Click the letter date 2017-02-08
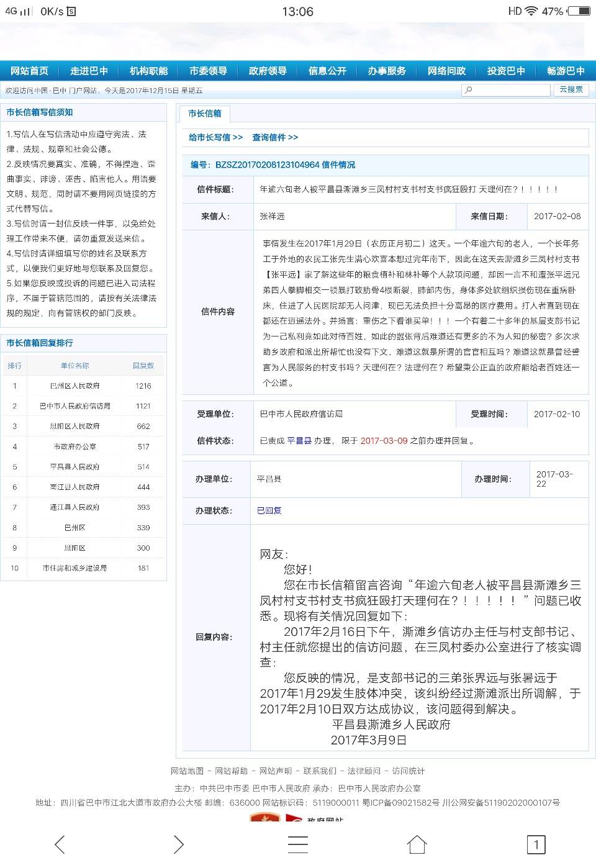The image size is (596, 868). (x=558, y=216)
